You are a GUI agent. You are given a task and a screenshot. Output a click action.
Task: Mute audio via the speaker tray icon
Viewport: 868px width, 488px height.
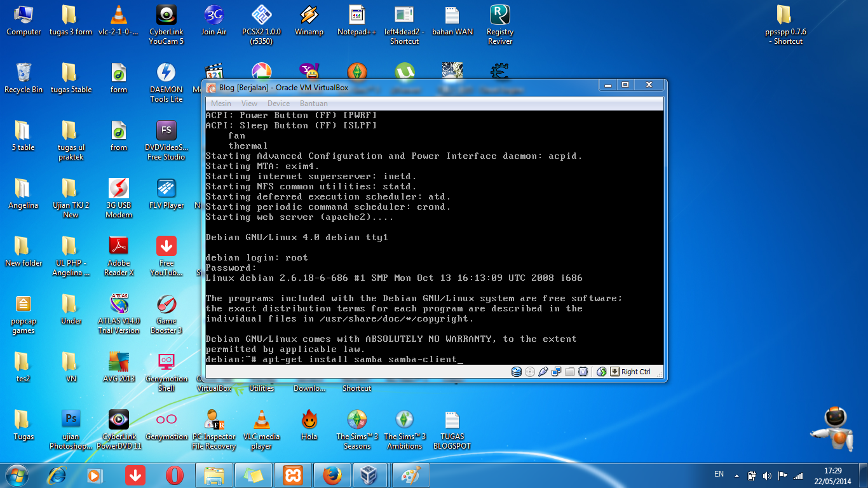(767, 475)
